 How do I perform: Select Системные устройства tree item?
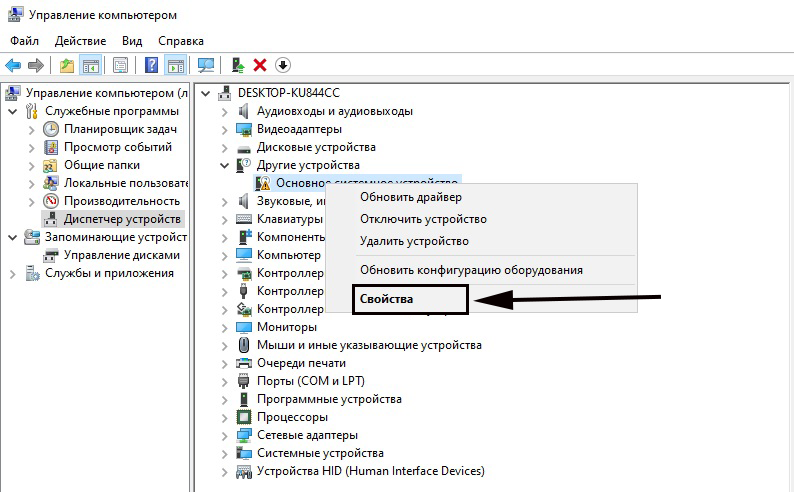tap(320, 453)
